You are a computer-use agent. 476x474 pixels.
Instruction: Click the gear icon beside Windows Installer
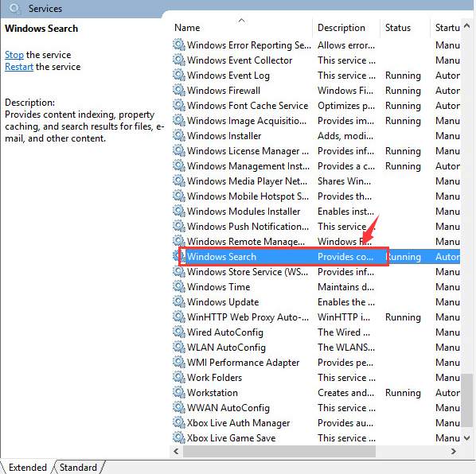pos(179,135)
